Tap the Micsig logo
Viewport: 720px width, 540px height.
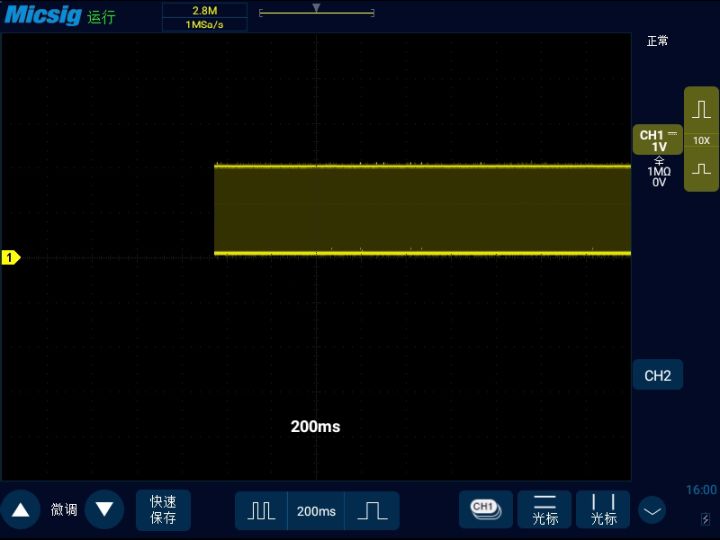click(43, 15)
